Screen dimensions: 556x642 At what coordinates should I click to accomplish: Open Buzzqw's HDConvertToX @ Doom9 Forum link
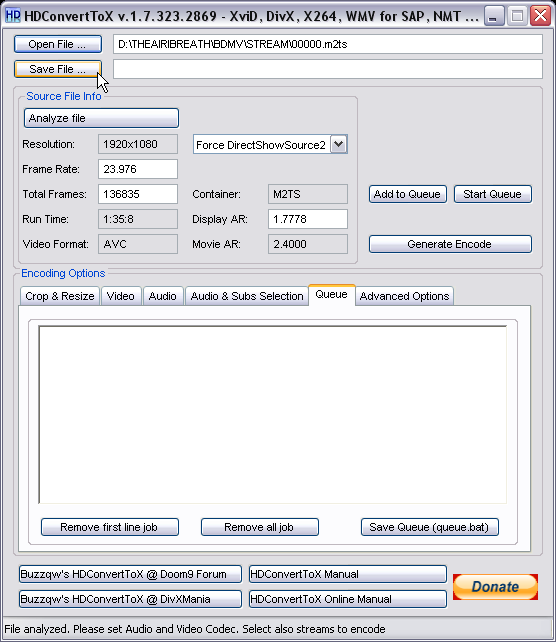coord(130,574)
